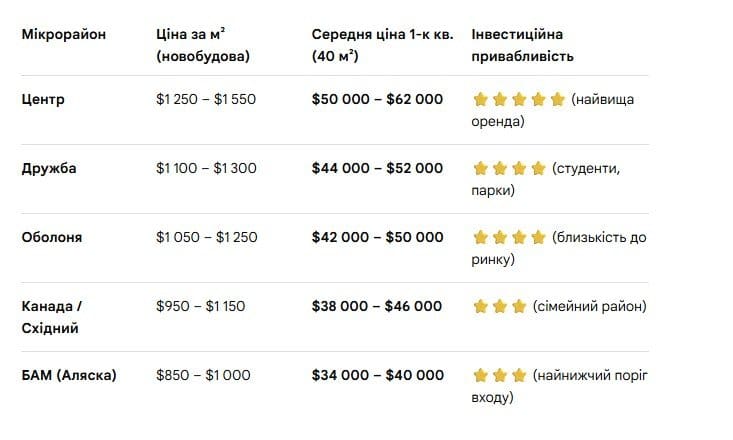Click the fifth star in the Центр row
This screenshot has width=733, height=440.
(x=557, y=100)
